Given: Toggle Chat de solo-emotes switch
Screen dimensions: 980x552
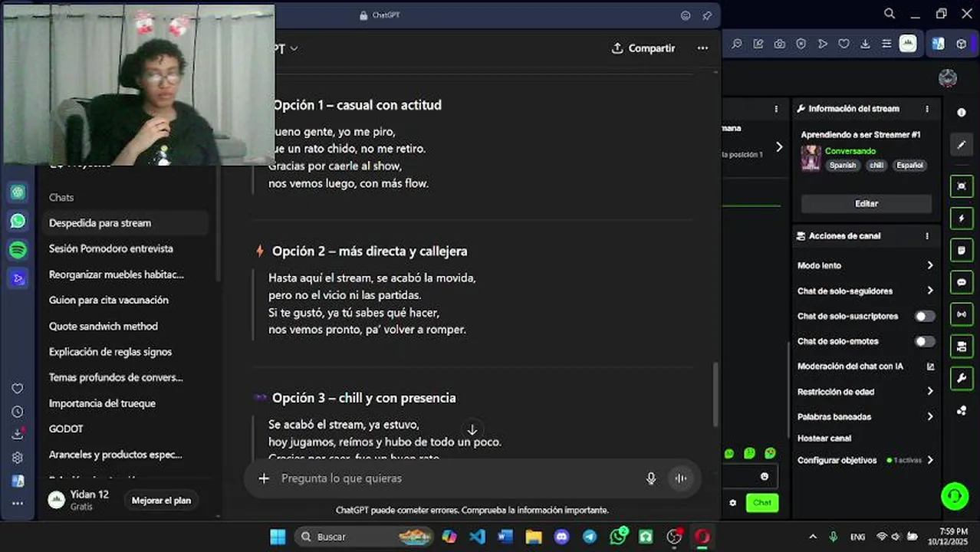Looking at the screenshot, I should tap(925, 341).
